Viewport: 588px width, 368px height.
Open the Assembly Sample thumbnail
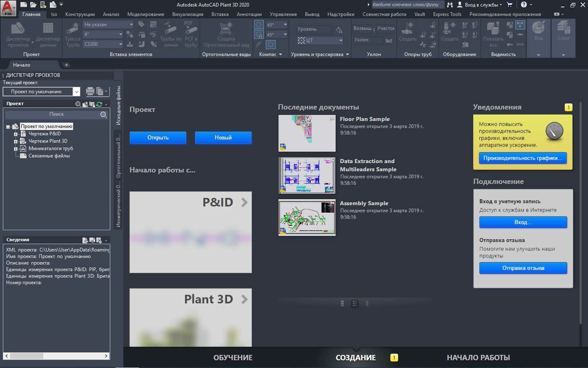click(307, 218)
